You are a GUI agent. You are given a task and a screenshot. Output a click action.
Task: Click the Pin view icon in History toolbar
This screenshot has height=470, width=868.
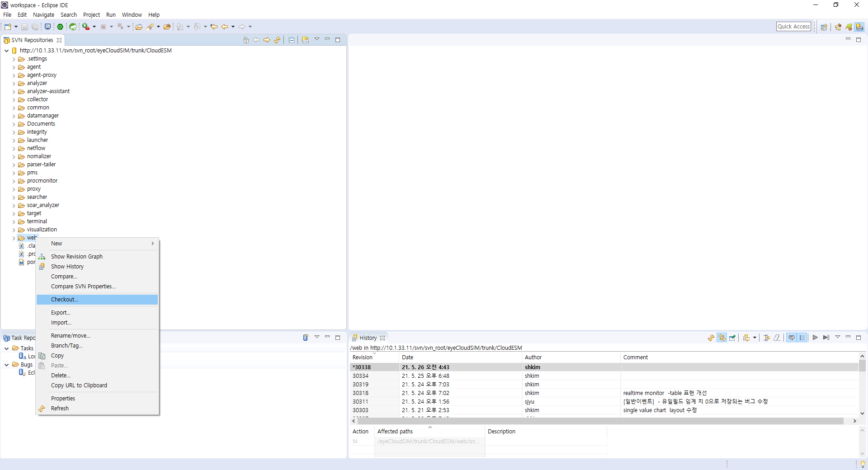tap(732, 338)
